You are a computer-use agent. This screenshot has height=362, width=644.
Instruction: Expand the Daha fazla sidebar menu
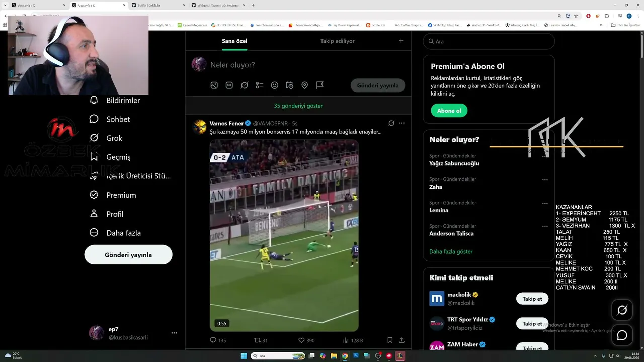point(115,233)
